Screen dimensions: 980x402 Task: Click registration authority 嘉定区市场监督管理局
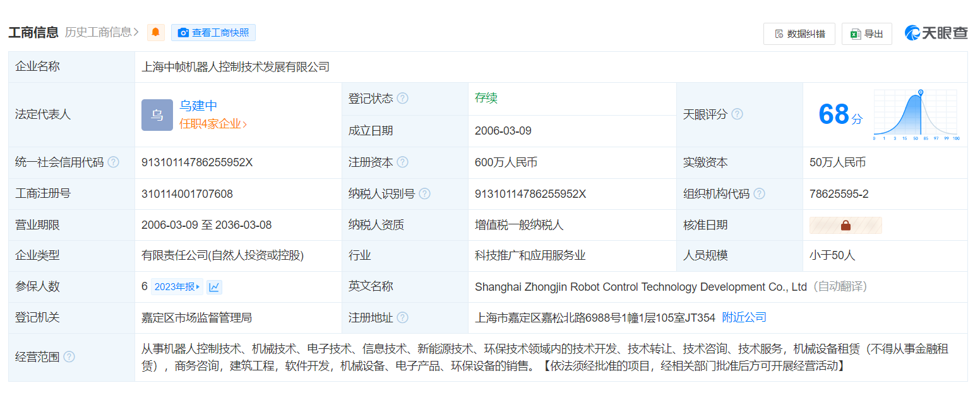click(x=197, y=318)
